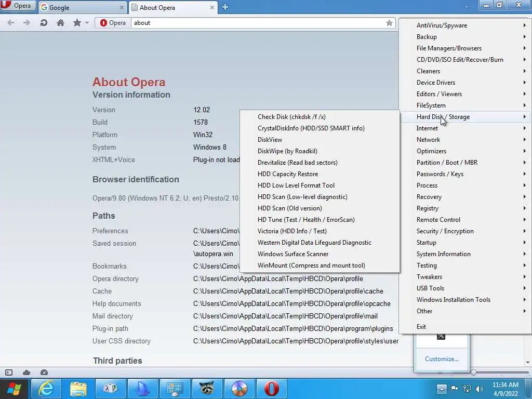Open the blue shark-fin app on the taskbar
Screen dimensions: 532x399
pos(142,389)
